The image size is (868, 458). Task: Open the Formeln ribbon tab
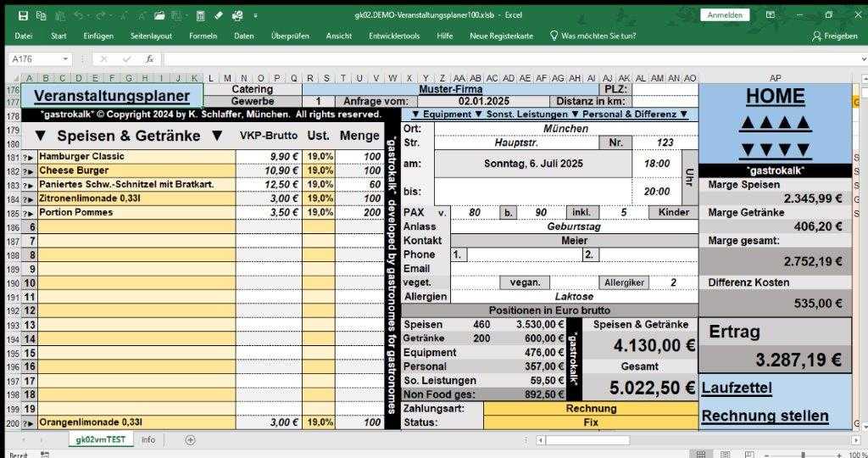click(203, 36)
